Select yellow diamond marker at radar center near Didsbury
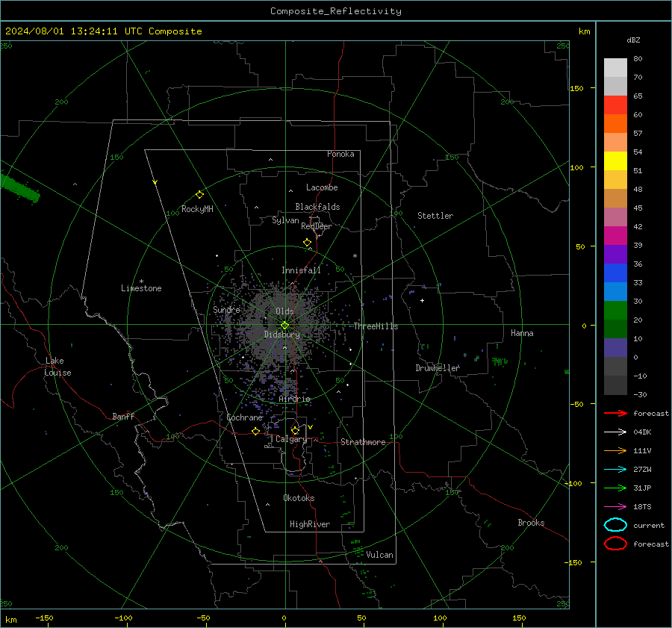The image size is (672, 628). click(284, 326)
